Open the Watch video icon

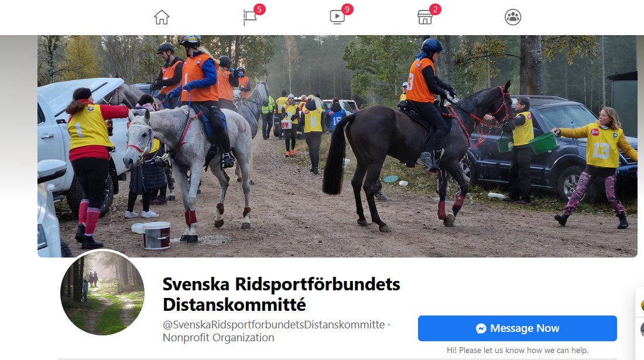(x=337, y=17)
